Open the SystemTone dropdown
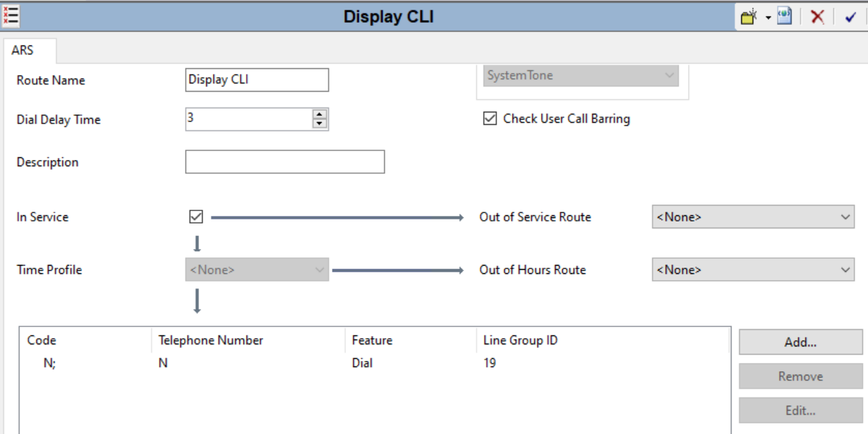The height and width of the screenshot is (434, 868). pos(581,75)
